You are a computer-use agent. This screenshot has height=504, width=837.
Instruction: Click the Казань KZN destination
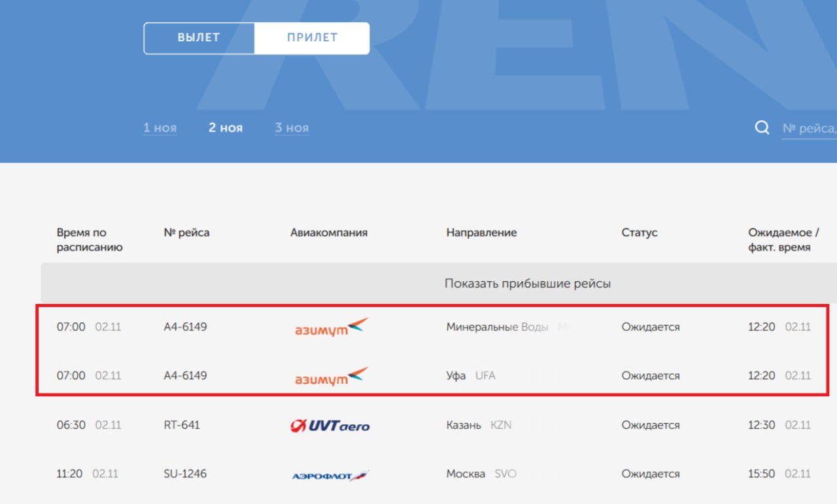coord(479,425)
